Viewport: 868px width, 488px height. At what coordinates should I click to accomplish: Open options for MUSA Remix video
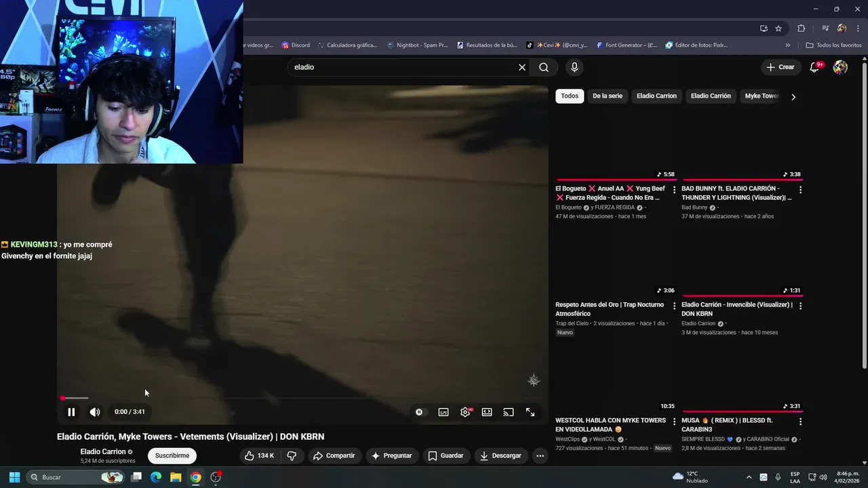pyautogui.click(x=800, y=422)
